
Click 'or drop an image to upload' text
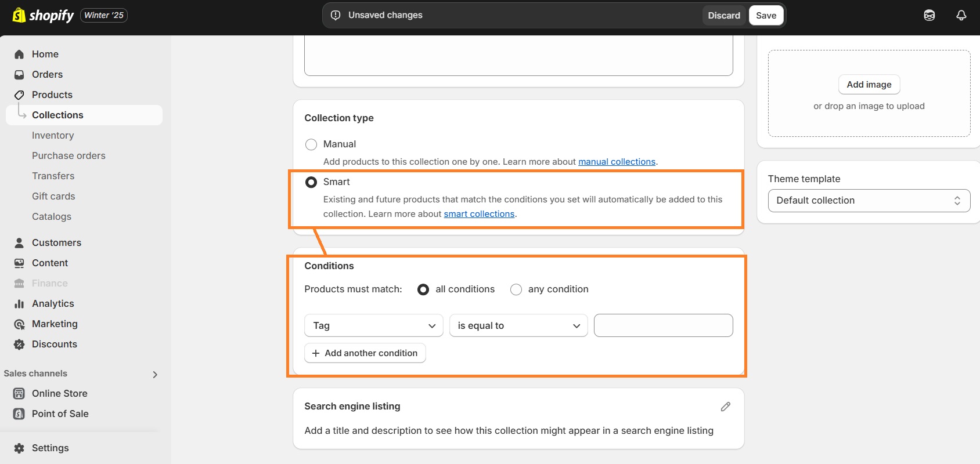[x=869, y=106]
